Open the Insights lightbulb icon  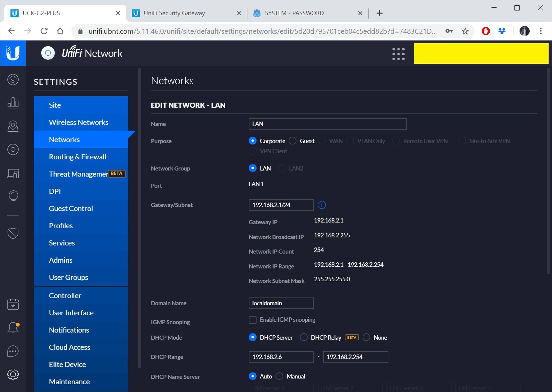13,195
